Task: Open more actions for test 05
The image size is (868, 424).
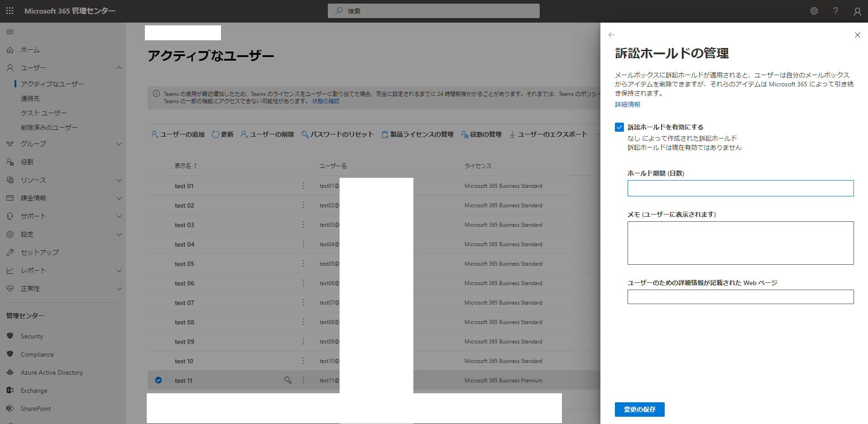Action: pos(303,263)
